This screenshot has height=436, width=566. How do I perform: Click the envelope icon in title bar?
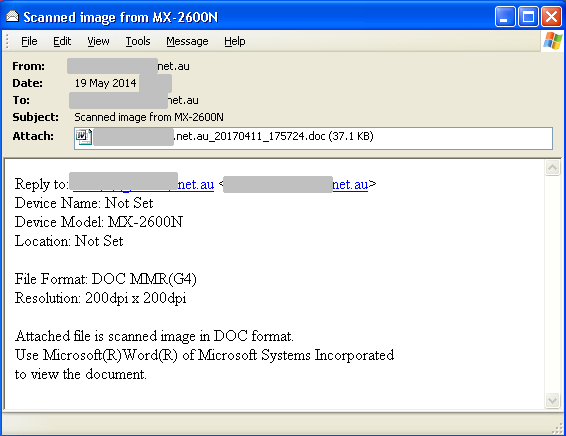point(13,17)
